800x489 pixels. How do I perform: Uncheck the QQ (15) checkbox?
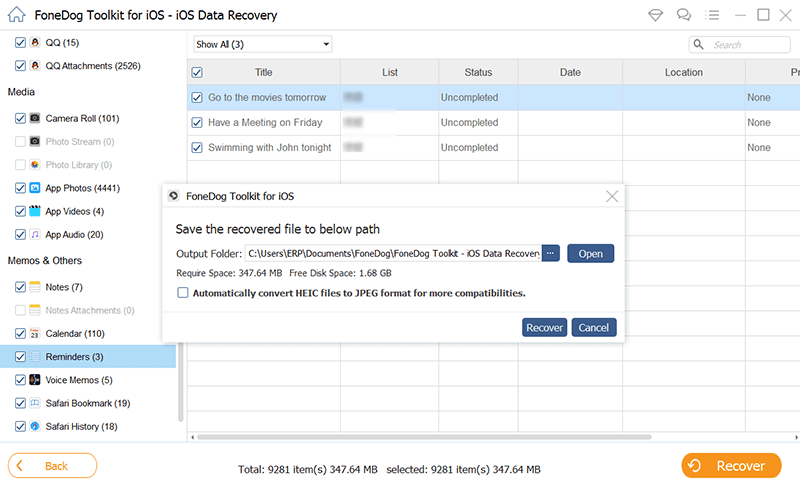click(x=20, y=42)
